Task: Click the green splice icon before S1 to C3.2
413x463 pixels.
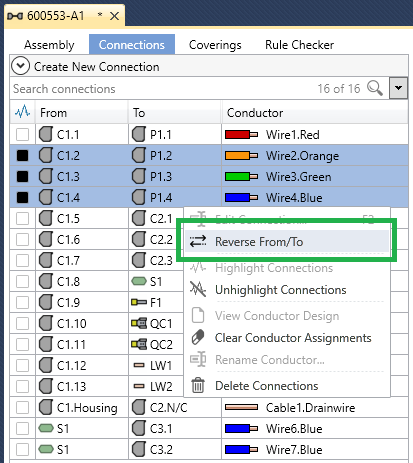Action: (46, 449)
